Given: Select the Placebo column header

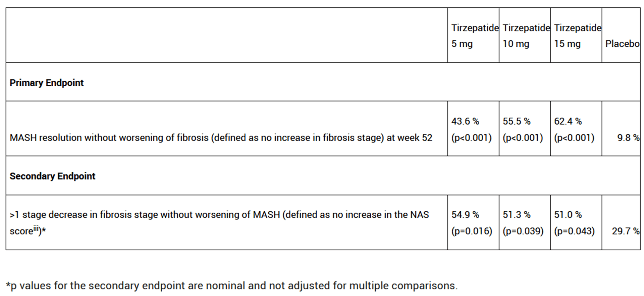Looking at the screenshot, I should pyautogui.click(x=622, y=44).
